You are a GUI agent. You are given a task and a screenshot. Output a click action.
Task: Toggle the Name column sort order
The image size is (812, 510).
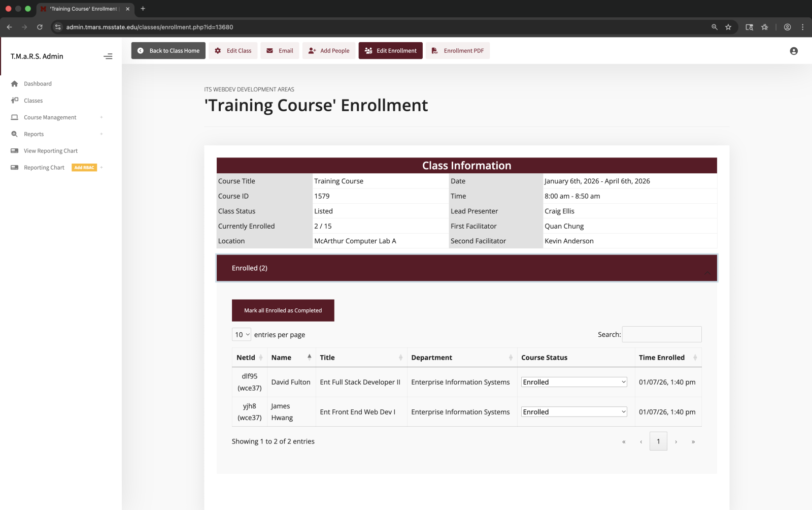309,357
